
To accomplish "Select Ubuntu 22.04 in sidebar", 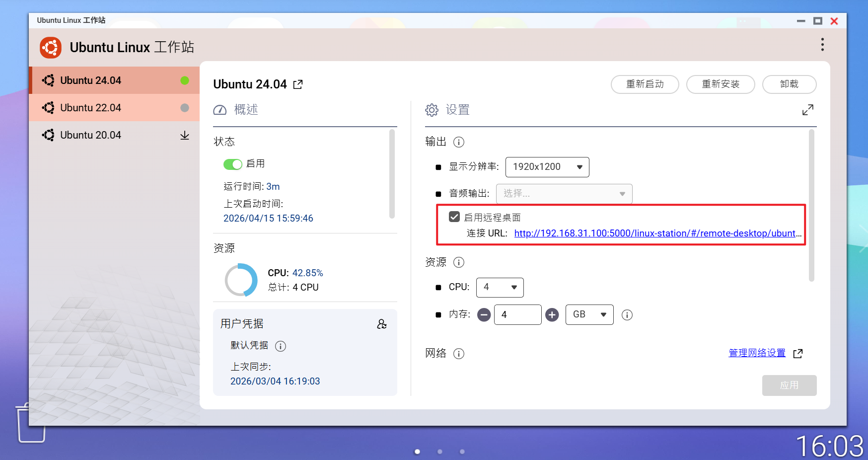I will [x=114, y=108].
